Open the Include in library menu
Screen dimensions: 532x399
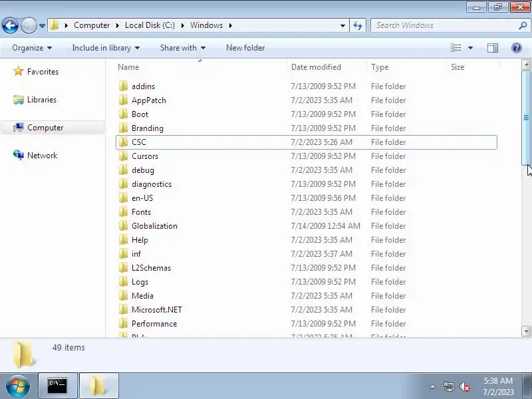106,48
